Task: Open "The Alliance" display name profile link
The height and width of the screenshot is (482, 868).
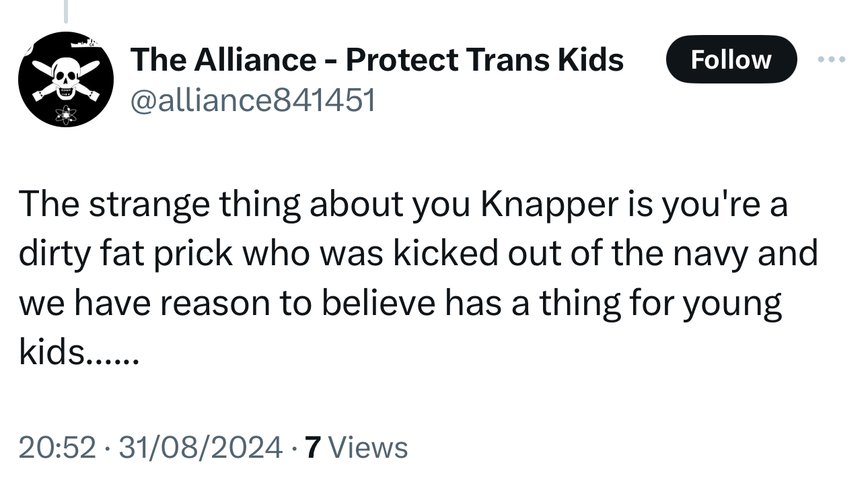Action: point(223,60)
